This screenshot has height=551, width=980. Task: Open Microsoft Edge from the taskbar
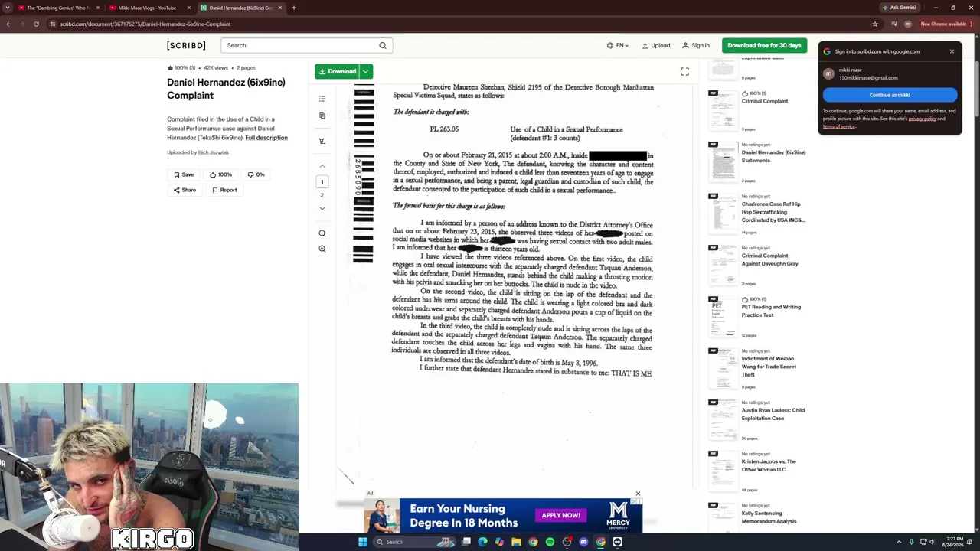click(x=482, y=542)
